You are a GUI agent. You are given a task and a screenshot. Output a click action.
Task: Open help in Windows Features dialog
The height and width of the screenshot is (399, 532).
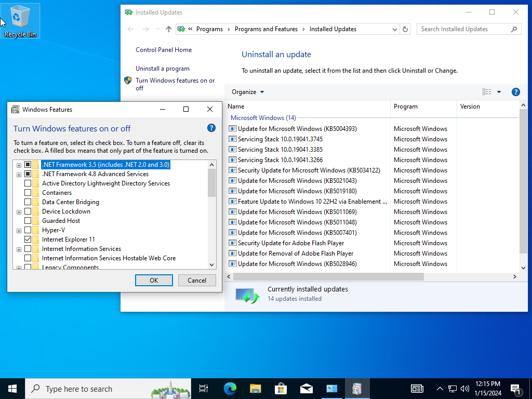click(211, 128)
